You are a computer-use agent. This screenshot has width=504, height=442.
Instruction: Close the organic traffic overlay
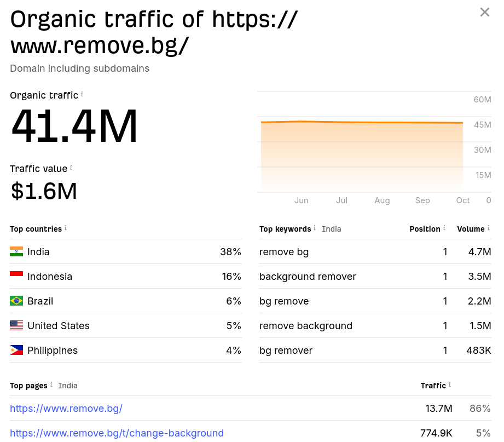(x=484, y=12)
